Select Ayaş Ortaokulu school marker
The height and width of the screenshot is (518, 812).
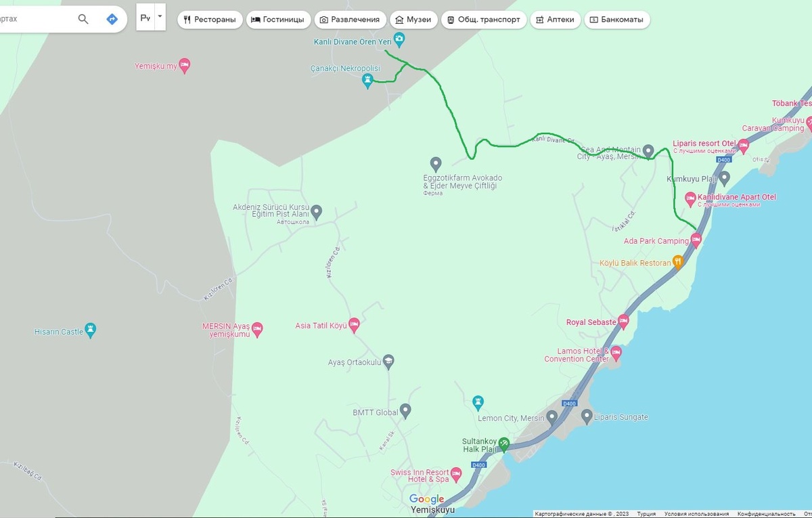click(388, 362)
